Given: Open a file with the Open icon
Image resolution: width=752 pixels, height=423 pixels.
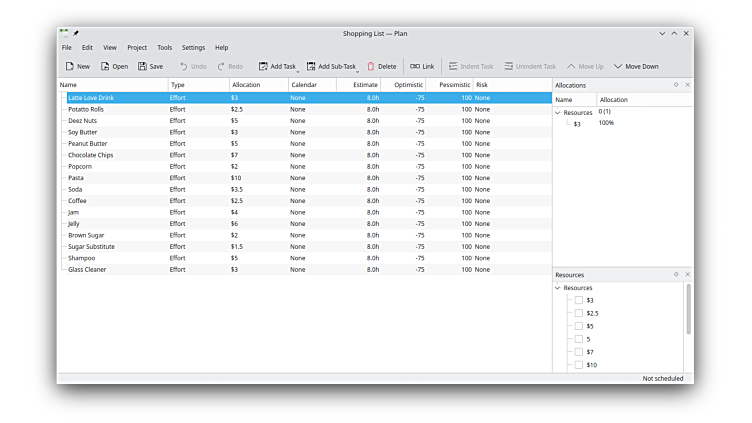Looking at the screenshot, I should pos(106,67).
